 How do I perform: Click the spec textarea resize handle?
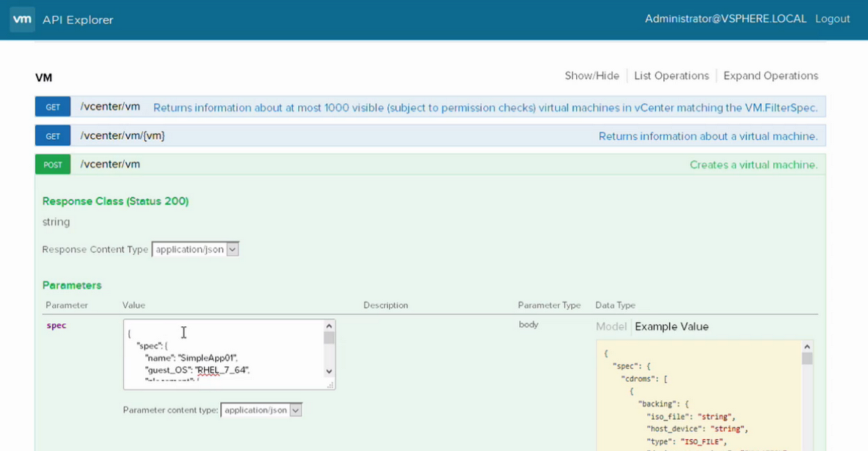point(330,384)
